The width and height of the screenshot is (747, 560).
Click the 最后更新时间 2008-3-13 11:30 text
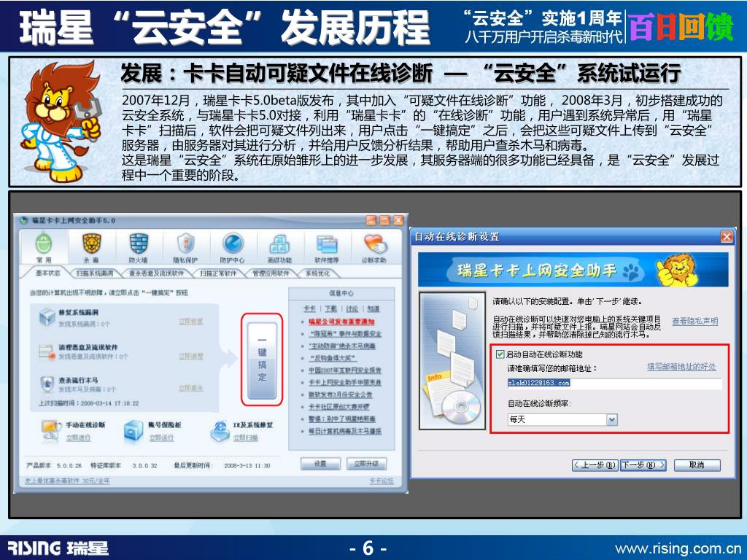coord(222,465)
